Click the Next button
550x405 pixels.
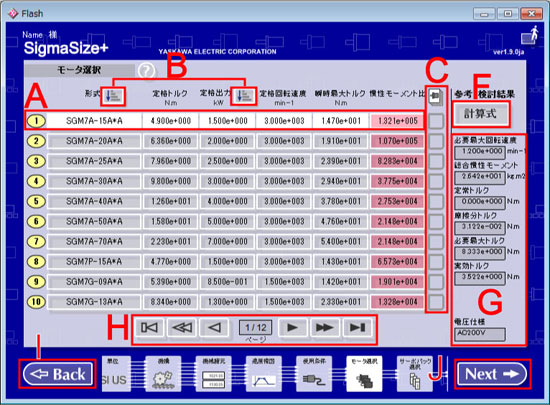492,374
